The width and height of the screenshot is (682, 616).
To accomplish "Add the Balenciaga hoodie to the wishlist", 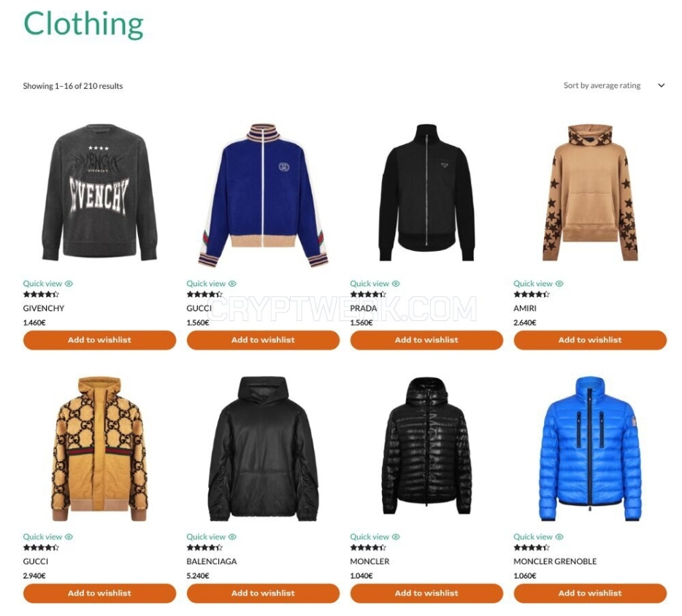I will click(263, 593).
